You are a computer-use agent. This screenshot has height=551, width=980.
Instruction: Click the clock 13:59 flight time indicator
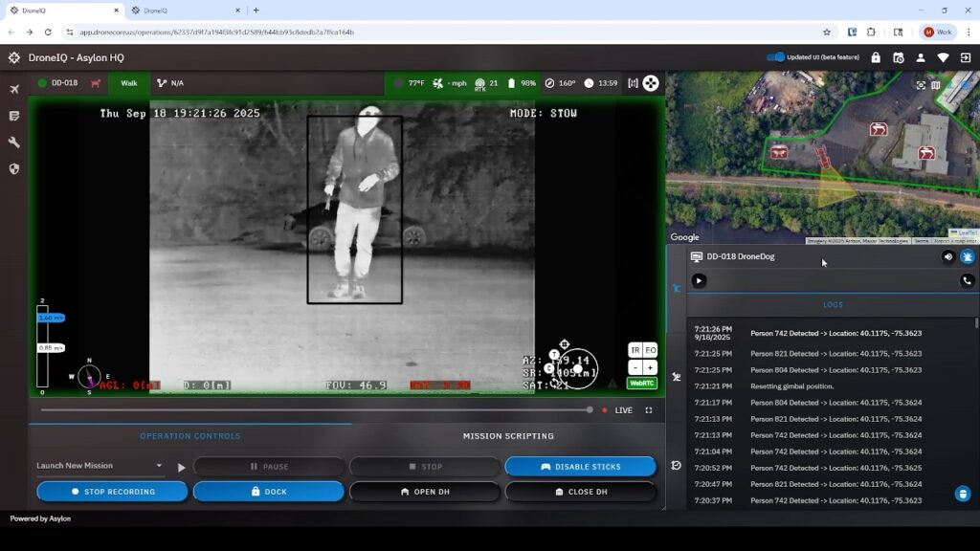pyautogui.click(x=601, y=83)
